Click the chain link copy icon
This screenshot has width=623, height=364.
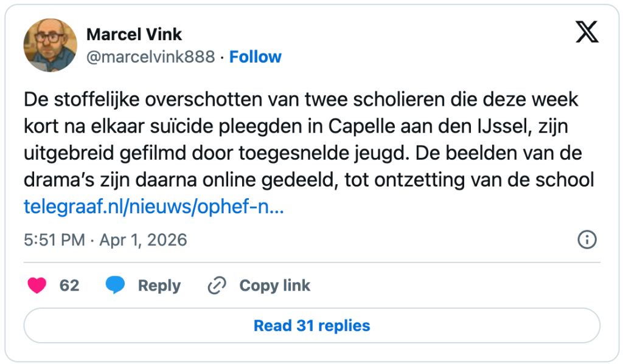pyautogui.click(x=217, y=286)
